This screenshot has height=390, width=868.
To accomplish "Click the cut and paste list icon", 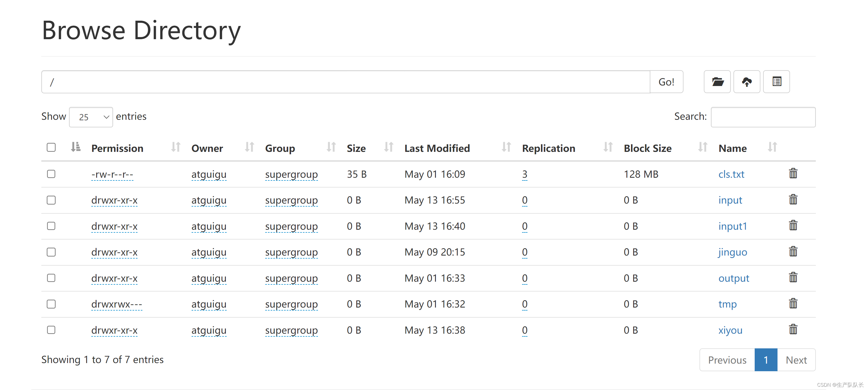I will 776,82.
